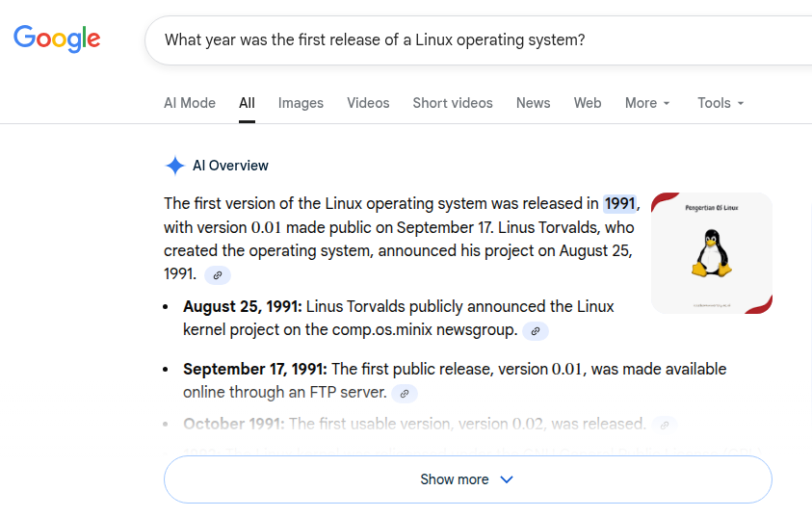Go to the News tab
This screenshot has height=517, width=812.
pos(533,103)
